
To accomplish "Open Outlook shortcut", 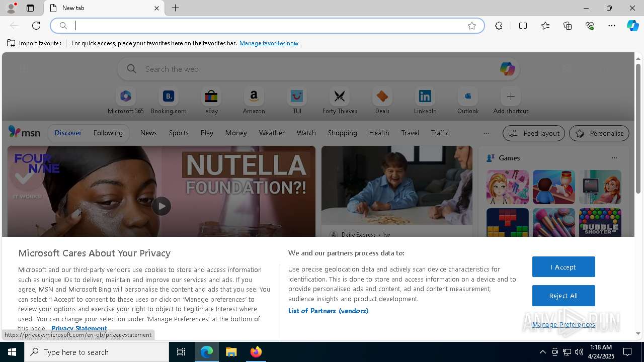I will (x=468, y=101).
